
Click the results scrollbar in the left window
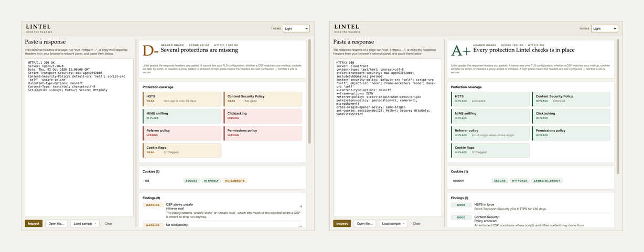(x=309, y=91)
